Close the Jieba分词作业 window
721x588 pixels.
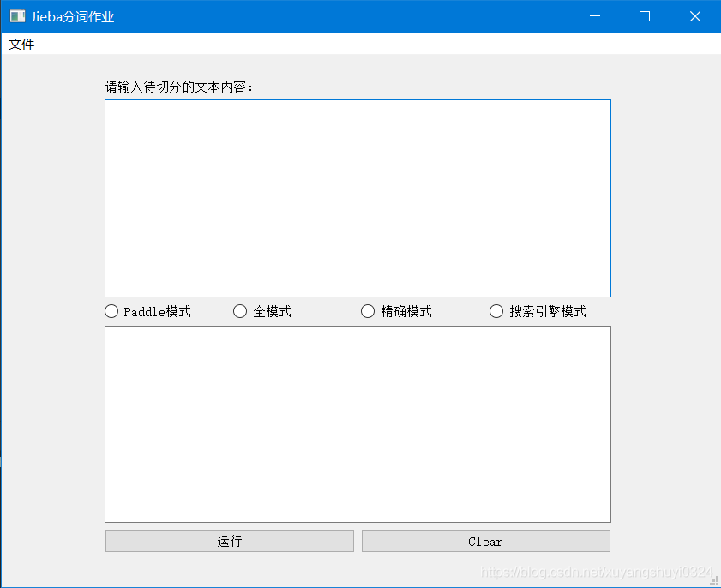pos(695,16)
